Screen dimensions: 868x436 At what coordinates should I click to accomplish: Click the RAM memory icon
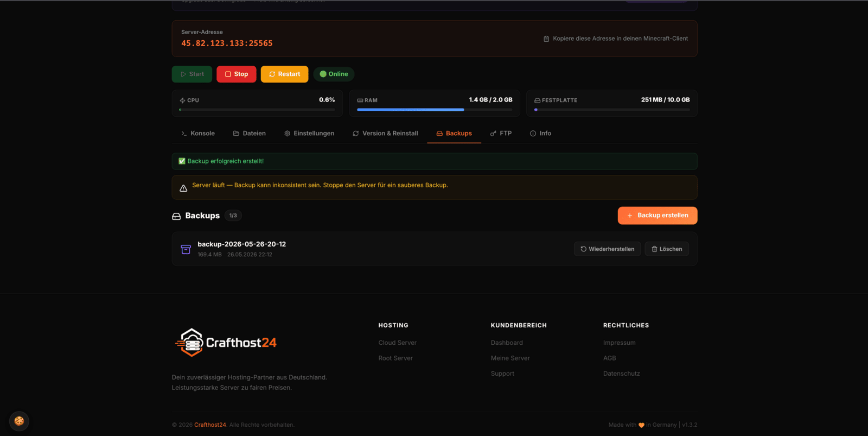pyautogui.click(x=360, y=100)
